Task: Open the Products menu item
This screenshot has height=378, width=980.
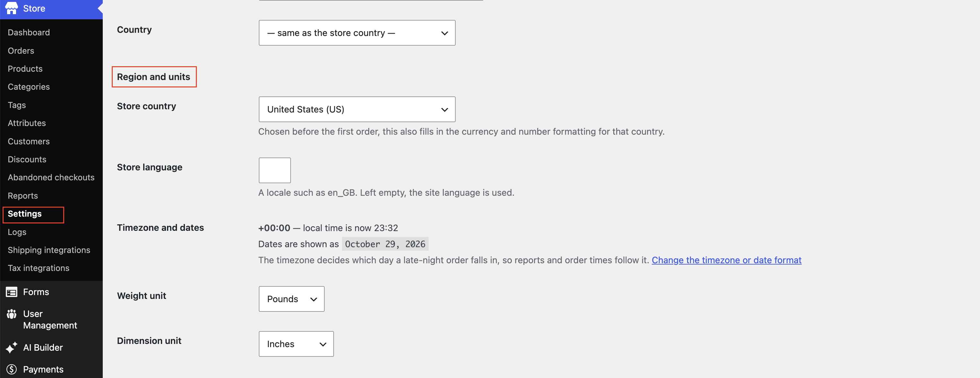Action: (x=25, y=68)
